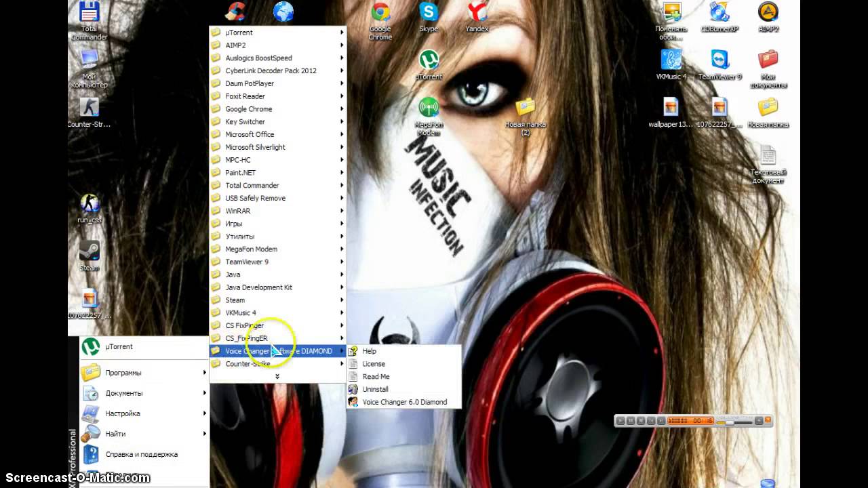Click the Uninstall entry icon
The height and width of the screenshot is (488, 868).
353,389
